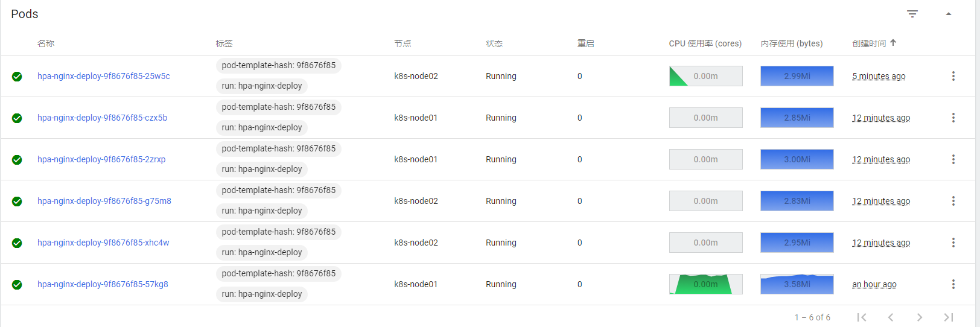Collapse the Pods card with arrow
Image resolution: width=980 pixels, height=327 pixels.
[949, 14]
